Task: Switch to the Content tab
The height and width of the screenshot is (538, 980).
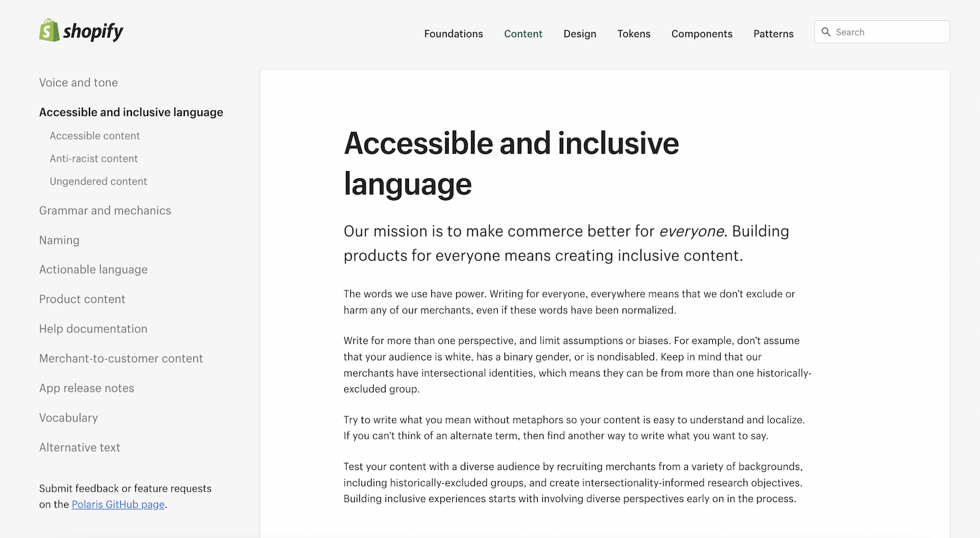Action: 523,33
